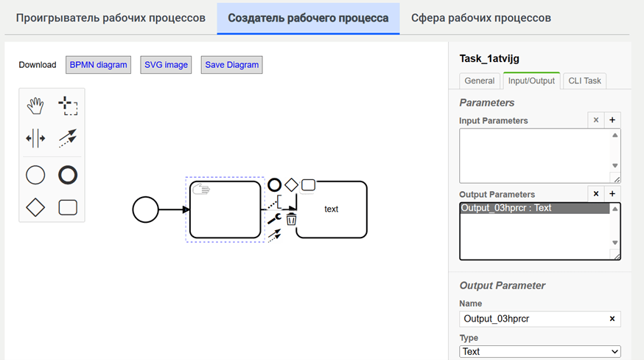Activate the hand tool in palette

click(x=35, y=105)
